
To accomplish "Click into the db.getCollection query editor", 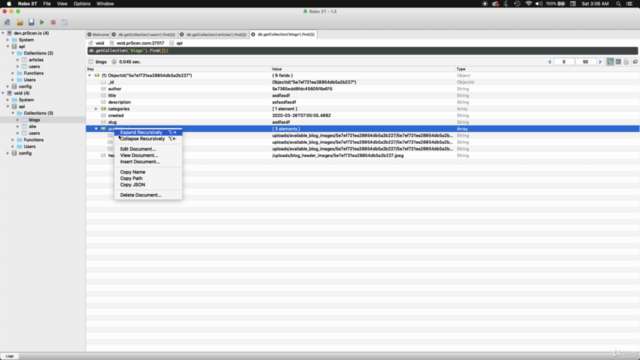I will pyautogui.click(x=362, y=51).
